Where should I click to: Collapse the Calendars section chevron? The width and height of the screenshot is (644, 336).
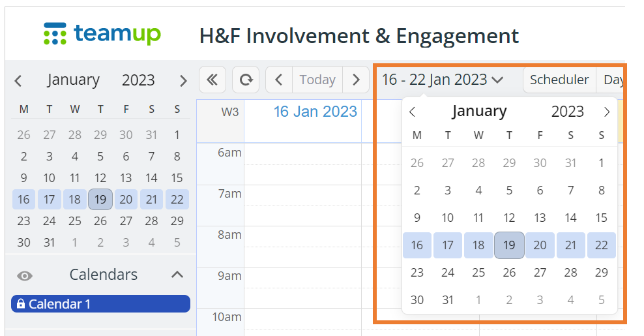pyautogui.click(x=177, y=274)
